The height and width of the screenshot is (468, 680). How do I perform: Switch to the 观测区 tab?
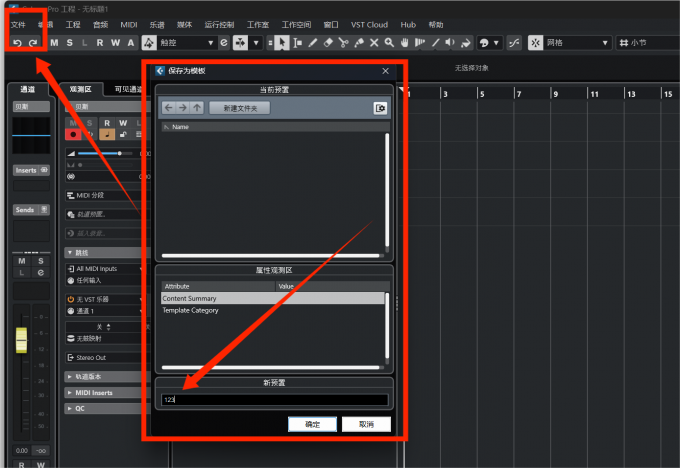(81, 89)
